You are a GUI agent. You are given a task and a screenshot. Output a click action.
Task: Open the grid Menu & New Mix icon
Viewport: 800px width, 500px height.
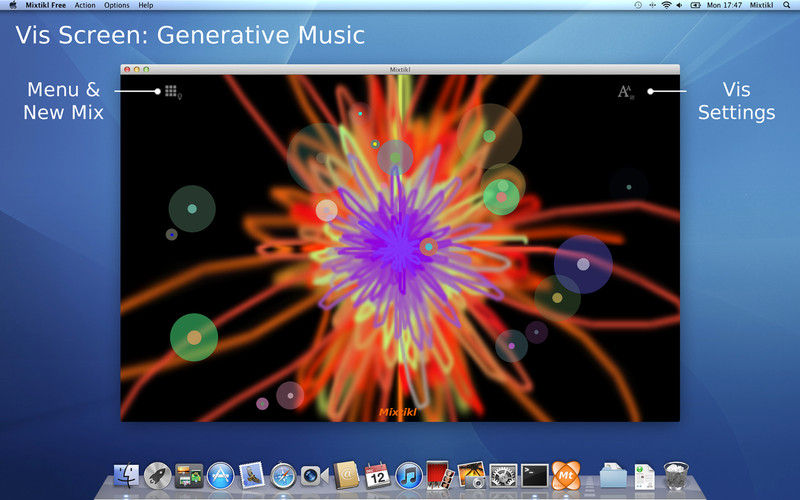(171, 92)
